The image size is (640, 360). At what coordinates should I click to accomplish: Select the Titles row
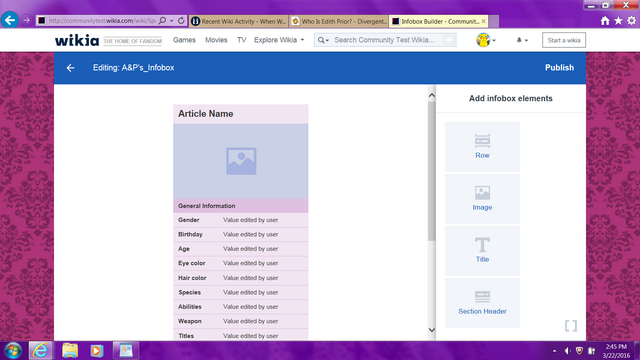(x=241, y=335)
